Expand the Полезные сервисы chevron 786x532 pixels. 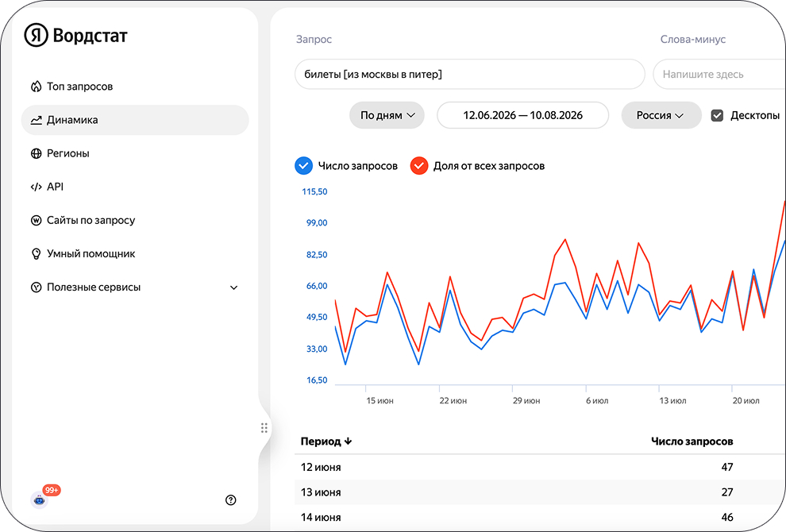233,287
